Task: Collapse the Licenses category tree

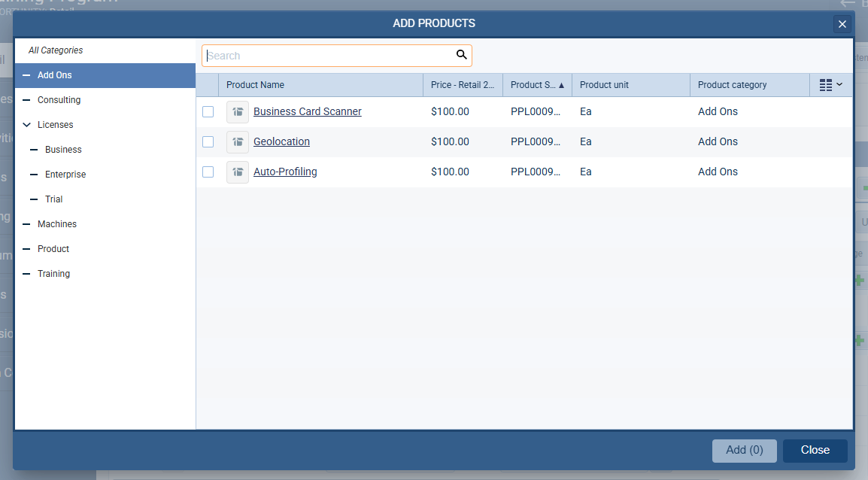Action: [26, 124]
